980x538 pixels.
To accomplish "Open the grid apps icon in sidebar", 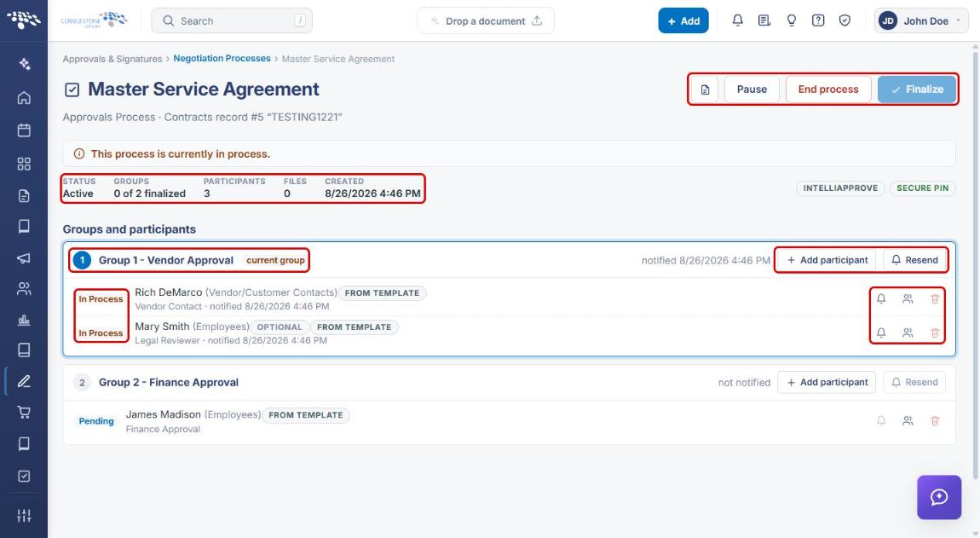I will coord(24,164).
